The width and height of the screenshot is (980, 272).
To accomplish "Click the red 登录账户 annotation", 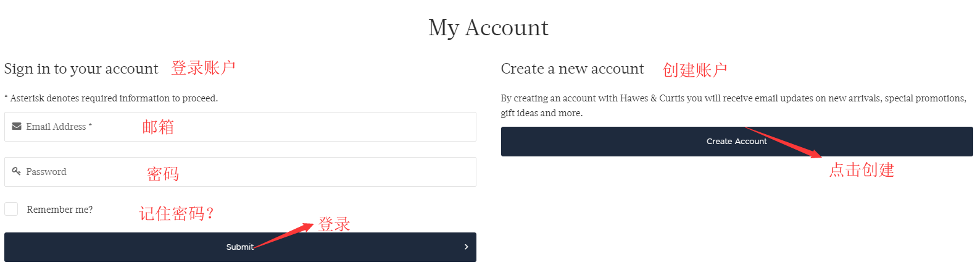I will click(203, 68).
